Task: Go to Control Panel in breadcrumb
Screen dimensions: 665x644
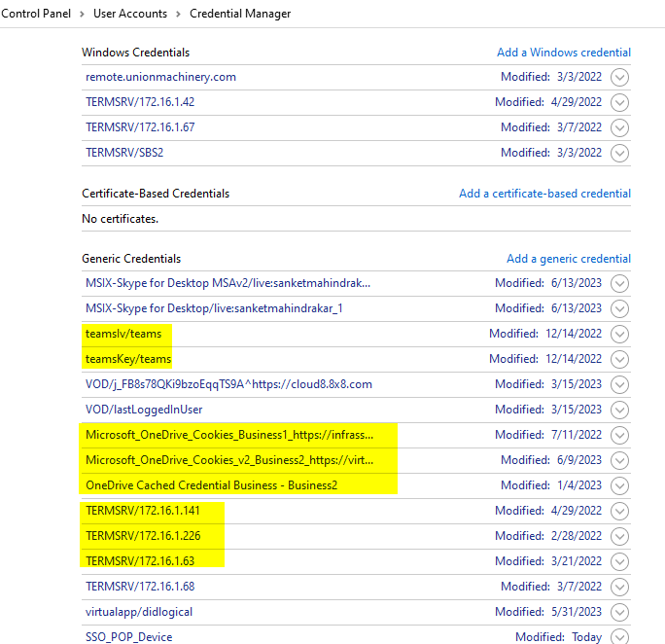Action: pyautogui.click(x=36, y=14)
